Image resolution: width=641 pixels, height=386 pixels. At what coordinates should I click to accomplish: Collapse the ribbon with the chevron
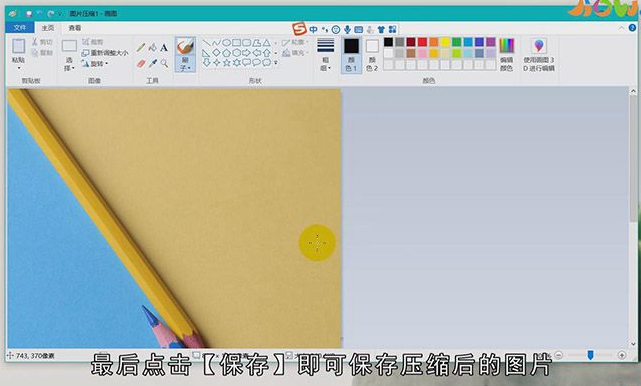(x=621, y=28)
